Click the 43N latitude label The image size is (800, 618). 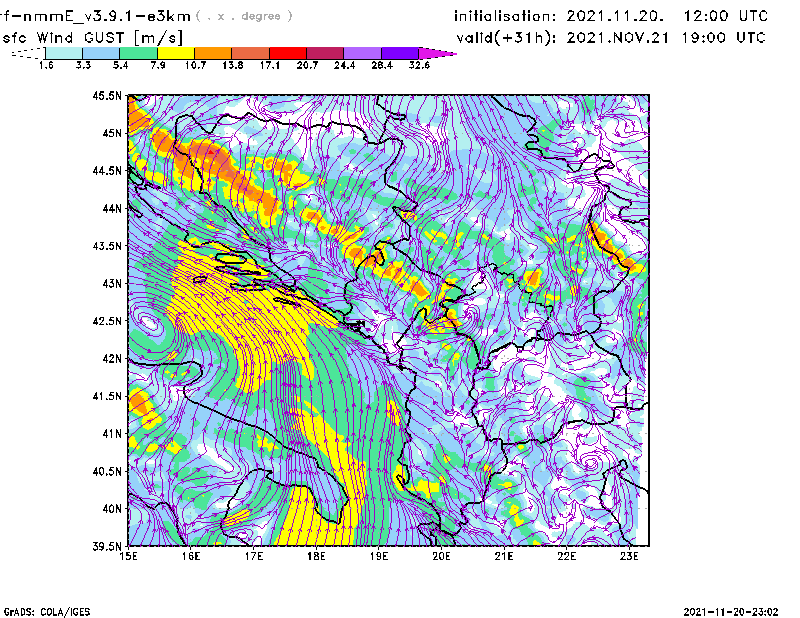click(112, 283)
